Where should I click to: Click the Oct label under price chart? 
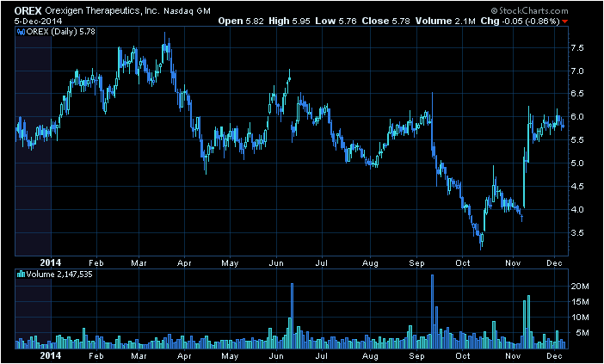pyautogui.click(x=463, y=263)
